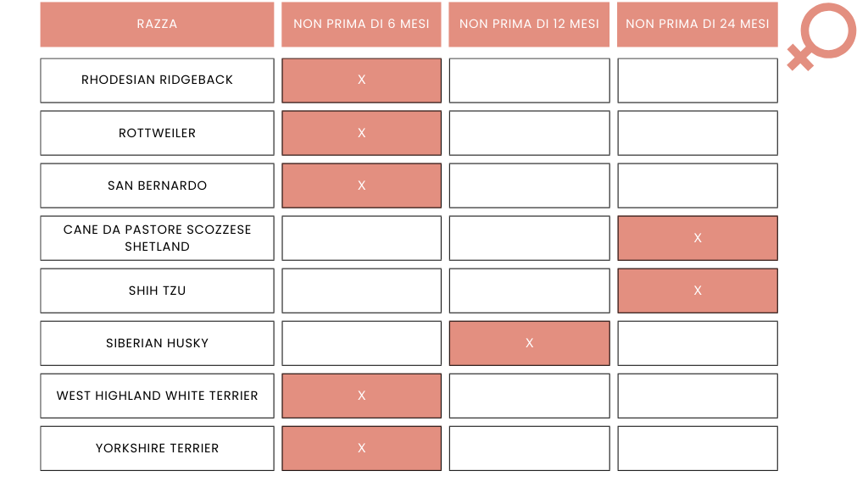The image size is (868, 482).
Task: Click the empty 12-month cell for San Bernardo
Action: (x=529, y=186)
